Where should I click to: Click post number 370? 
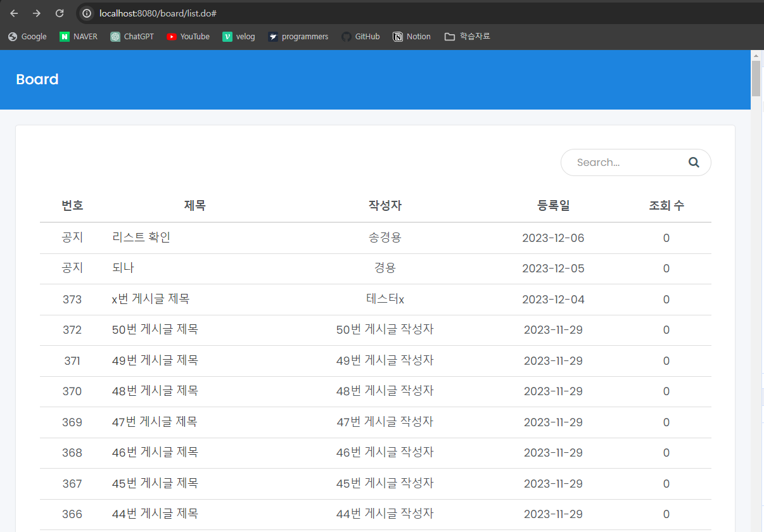[72, 391]
